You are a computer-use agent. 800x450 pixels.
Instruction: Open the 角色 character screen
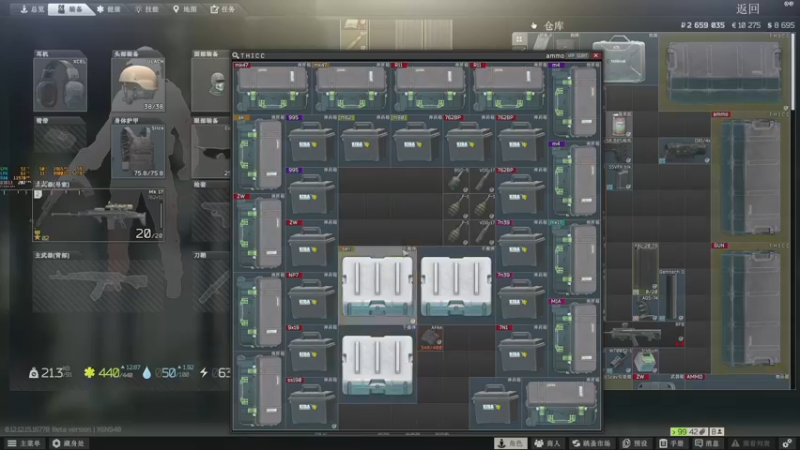tap(510, 443)
